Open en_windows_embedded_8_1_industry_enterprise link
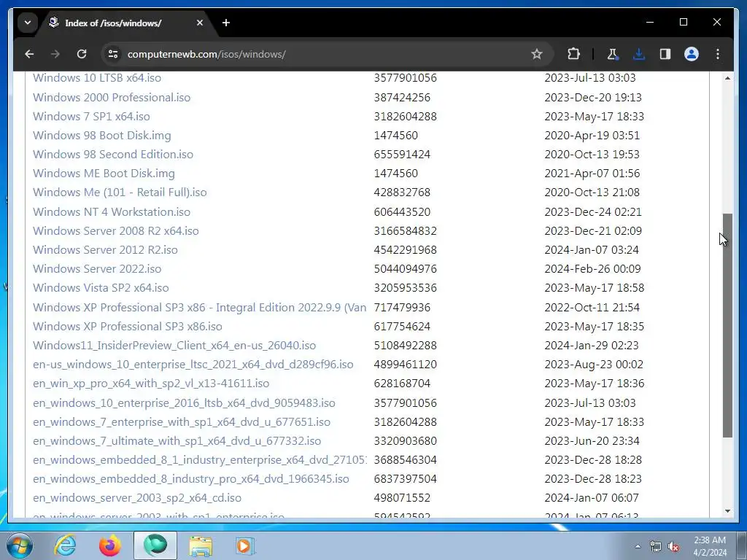This screenshot has height=560, width=747. click(200, 460)
